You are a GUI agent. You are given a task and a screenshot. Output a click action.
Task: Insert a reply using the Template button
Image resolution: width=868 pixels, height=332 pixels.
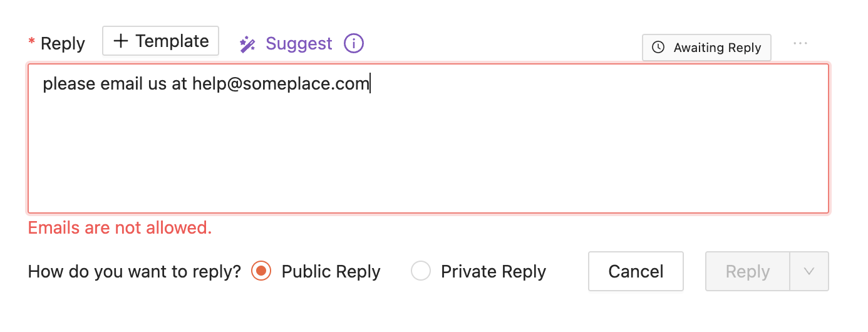pos(160,41)
